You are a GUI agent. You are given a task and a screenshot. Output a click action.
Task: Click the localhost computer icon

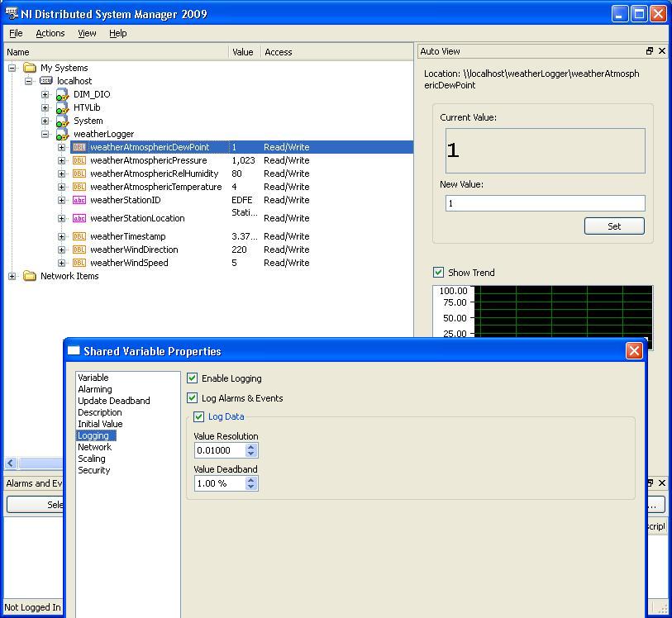(x=45, y=80)
